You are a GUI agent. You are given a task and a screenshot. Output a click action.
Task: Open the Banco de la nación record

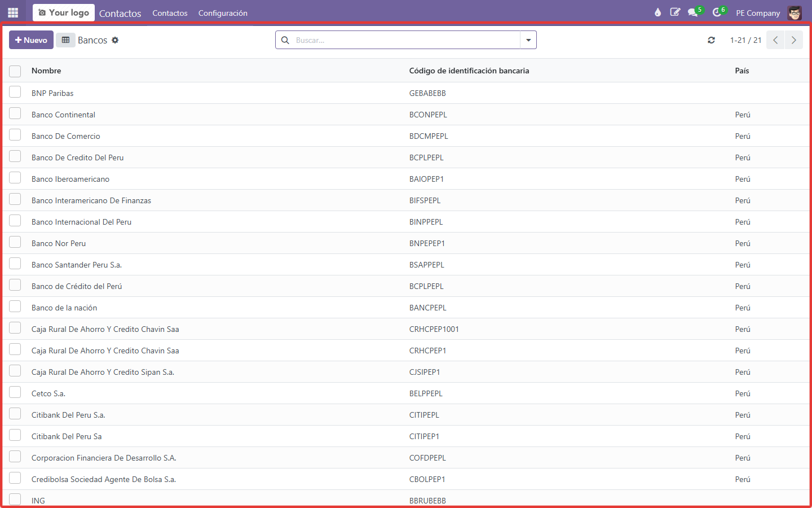[64, 308]
